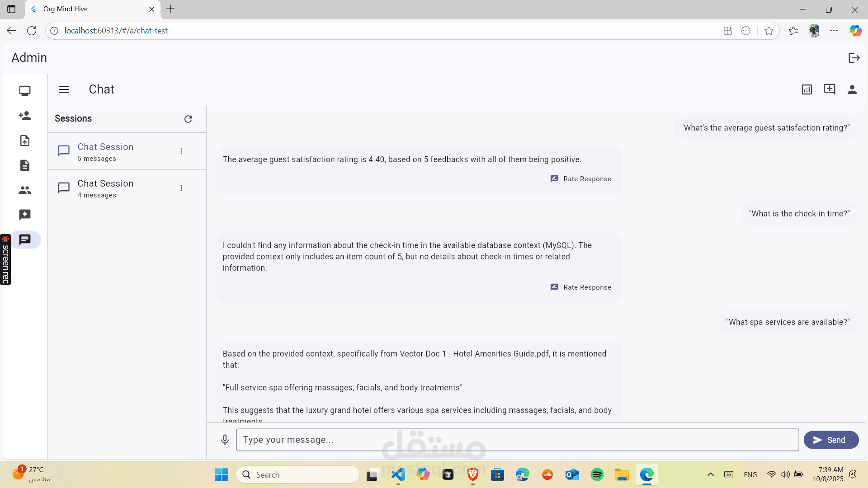Image resolution: width=868 pixels, height=488 pixels.
Task: Open Spotify from the Windows taskbar
Action: click(597, 475)
